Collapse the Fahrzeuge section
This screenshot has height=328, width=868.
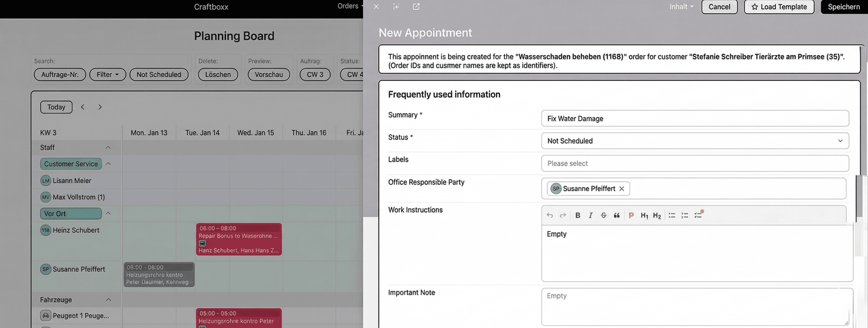(x=108, y=299)
